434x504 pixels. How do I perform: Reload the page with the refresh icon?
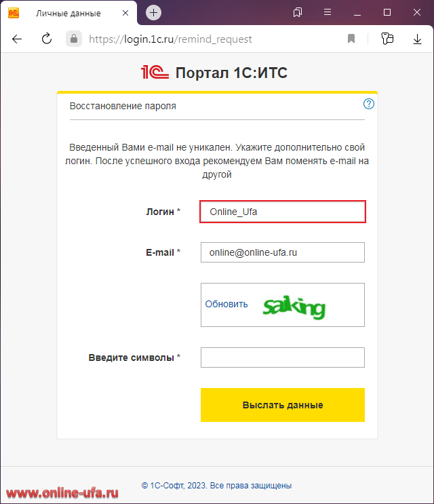point(47,39)
